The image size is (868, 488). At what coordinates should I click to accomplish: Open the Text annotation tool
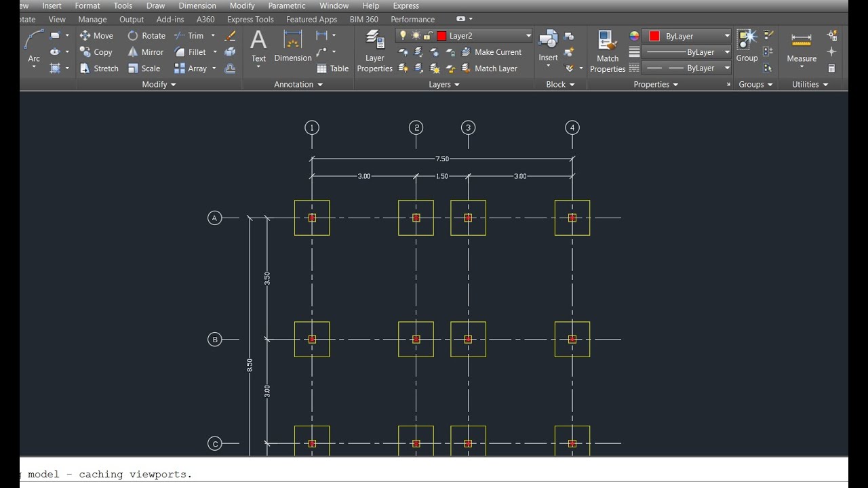[258, 46]
